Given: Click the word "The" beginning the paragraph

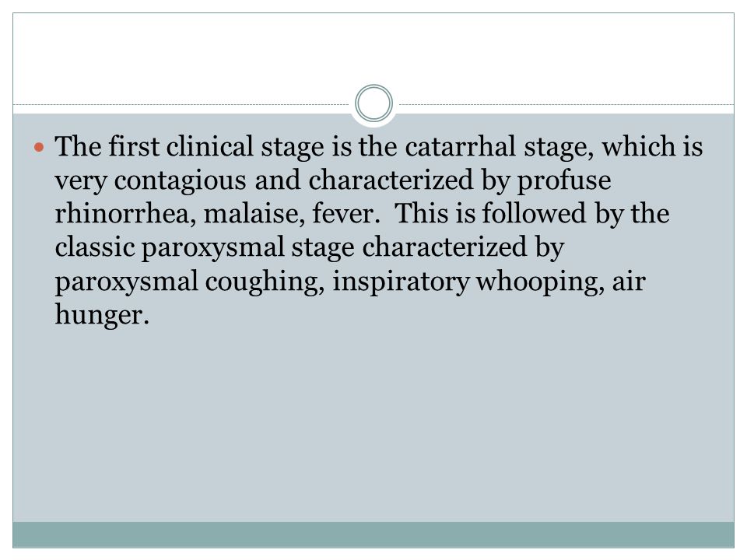Looking at the screenshot, I should click(78, 146).
